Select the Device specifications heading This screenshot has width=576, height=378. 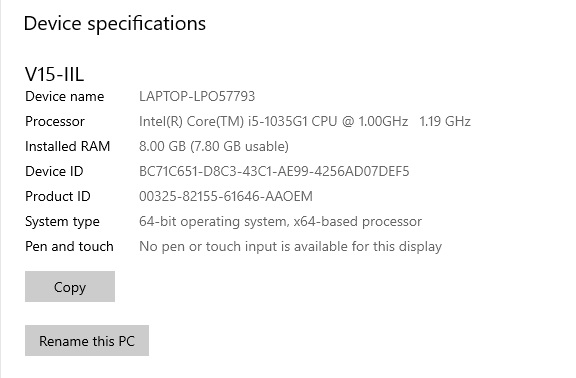coord(115,24)
